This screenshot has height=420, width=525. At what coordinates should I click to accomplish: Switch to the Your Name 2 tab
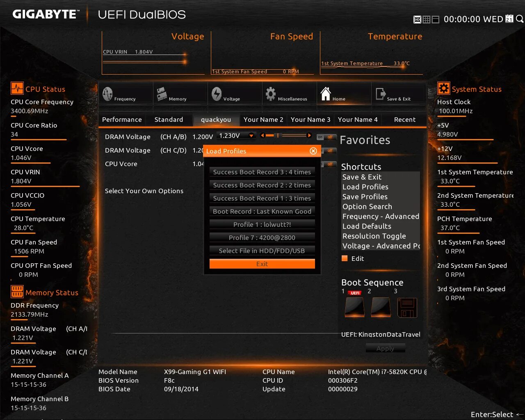[263, 119]
